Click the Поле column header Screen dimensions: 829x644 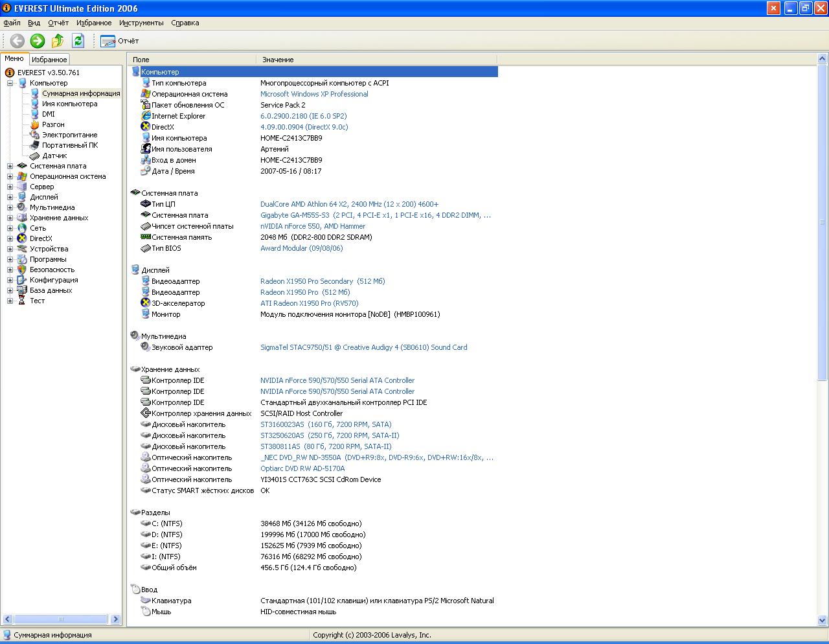click(192, 60)
